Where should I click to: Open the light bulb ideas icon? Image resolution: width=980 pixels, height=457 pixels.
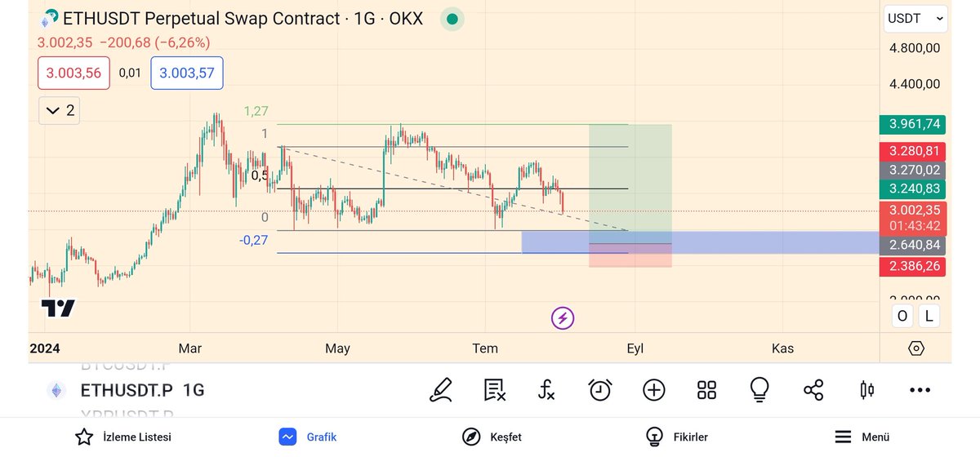tap(760, 390)
